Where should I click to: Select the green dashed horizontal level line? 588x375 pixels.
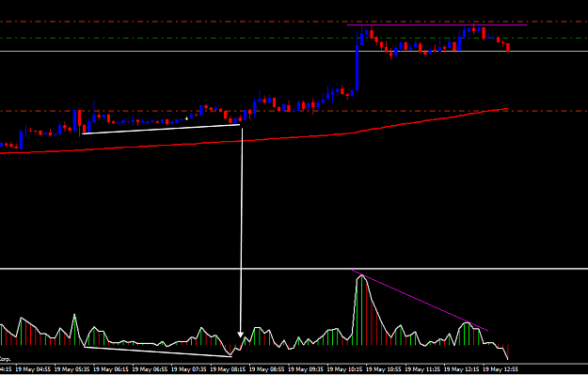click(294, 38)
